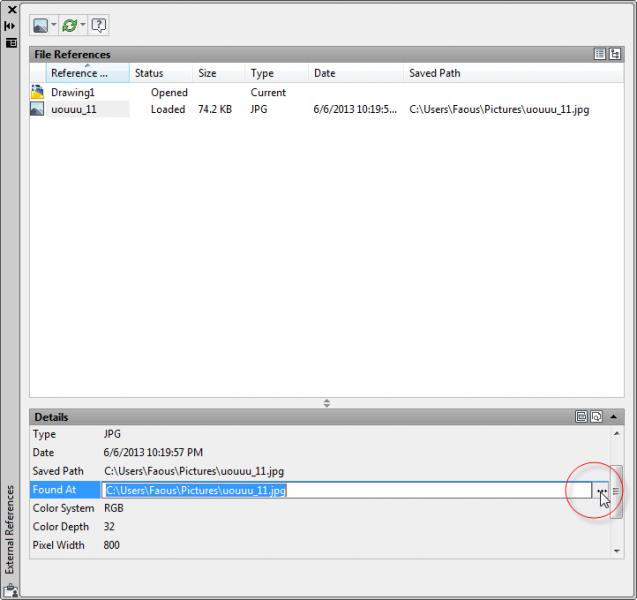Click the Color Depth 32 value
This screenshot has height=600, width=637.
(x=109, y=527)
